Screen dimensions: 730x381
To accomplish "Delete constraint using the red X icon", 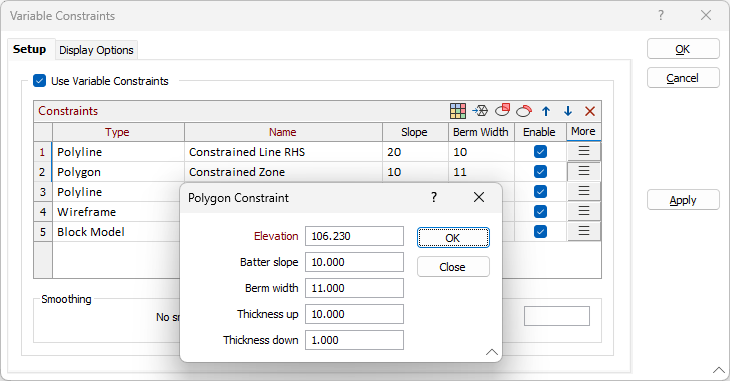I will (x=590, y=111).
